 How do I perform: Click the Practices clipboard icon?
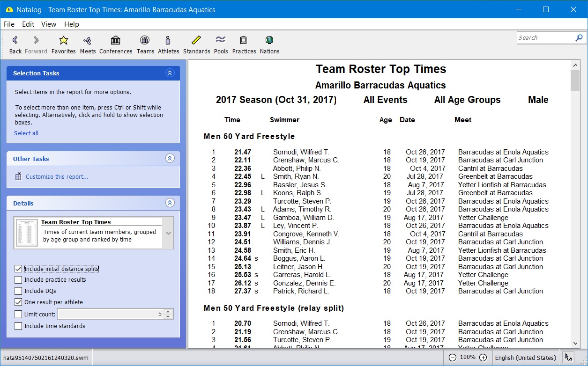tap(244, 41)
